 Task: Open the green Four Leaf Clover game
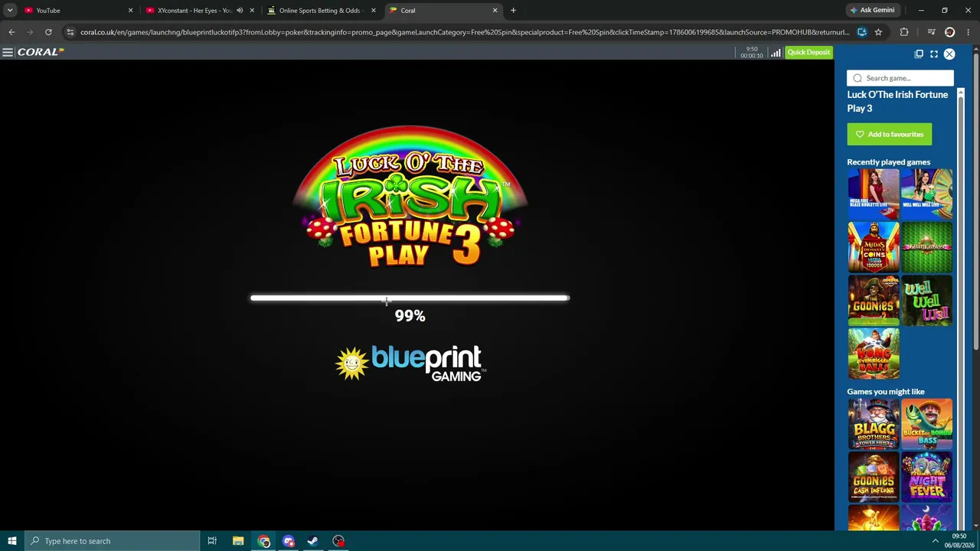point(927,247)
